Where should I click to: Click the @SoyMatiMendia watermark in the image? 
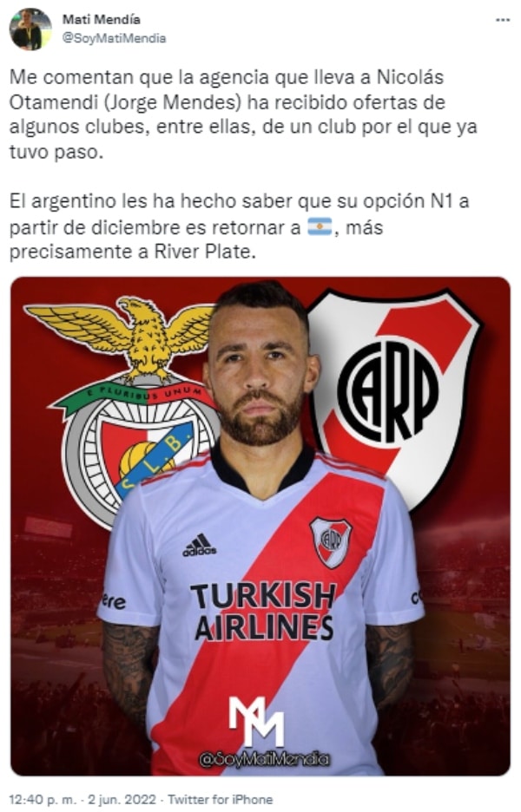point(264,759)
